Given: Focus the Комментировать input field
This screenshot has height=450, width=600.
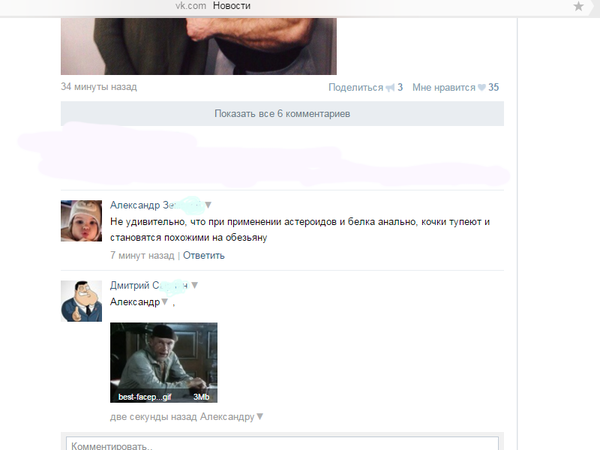Looking at the screenshot, I should pyautogui.click(x=281, y=443).
